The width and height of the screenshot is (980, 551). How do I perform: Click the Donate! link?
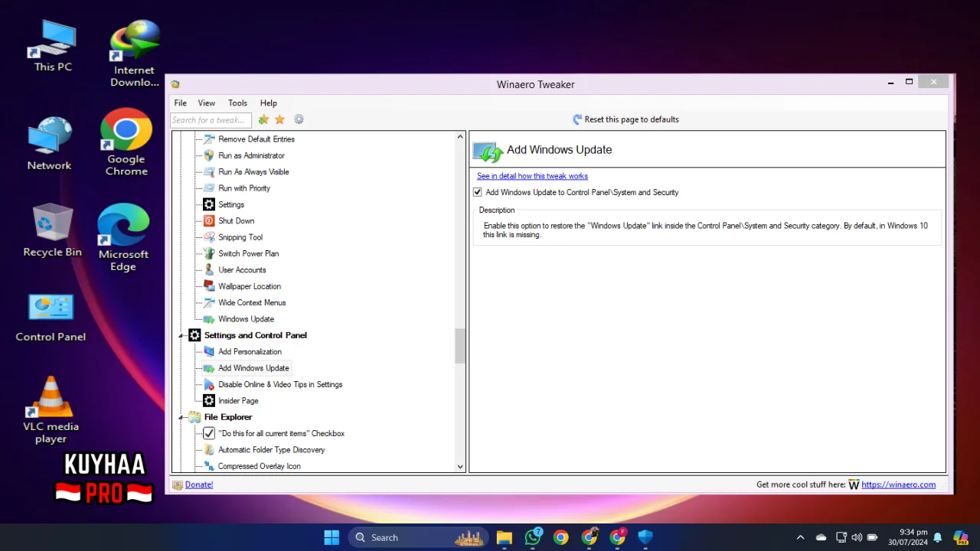point(199,484)
